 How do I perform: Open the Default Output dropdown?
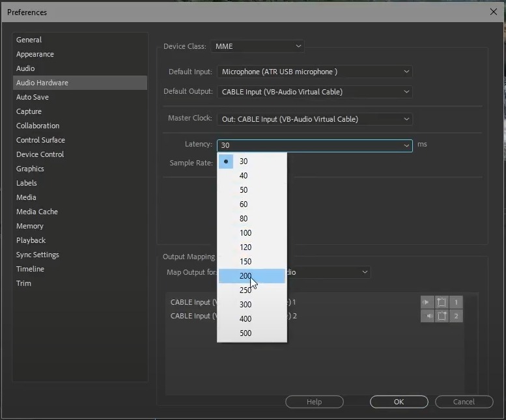315,92
